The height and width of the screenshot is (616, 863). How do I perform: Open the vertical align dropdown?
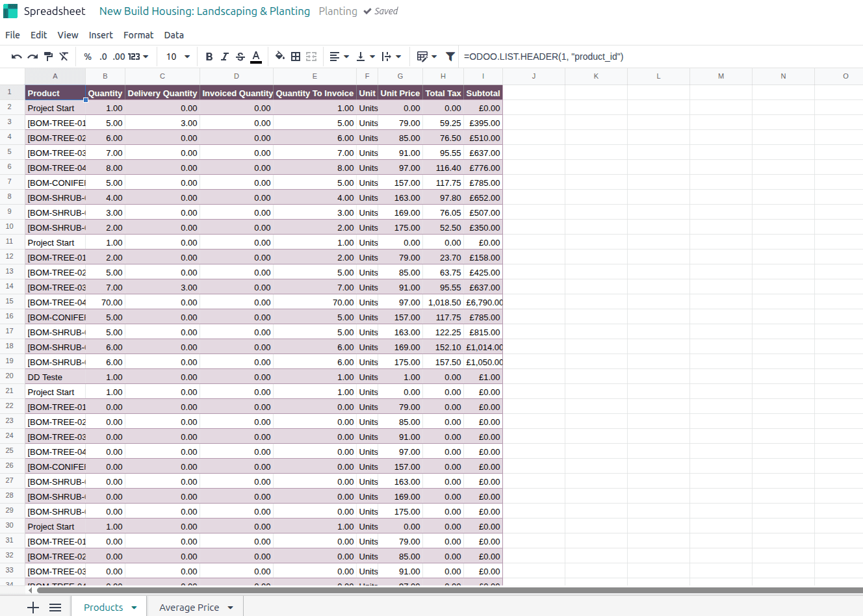(x=365, y=57)
